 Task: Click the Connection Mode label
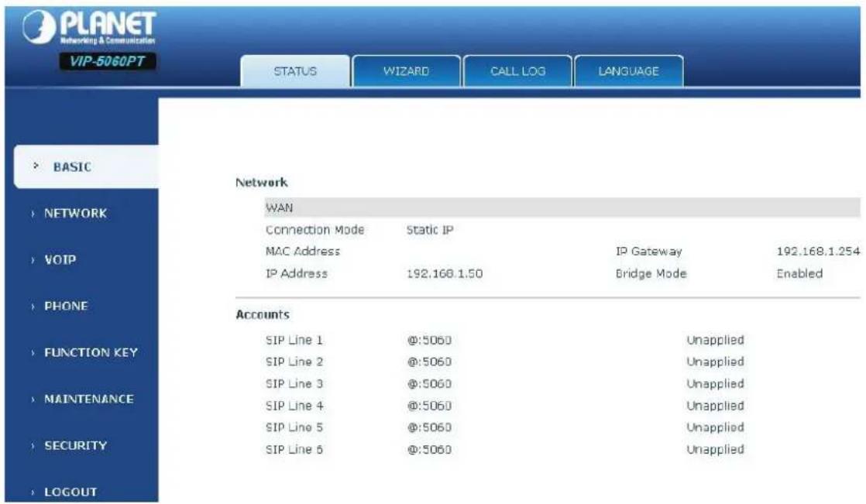tap(314, 230)
